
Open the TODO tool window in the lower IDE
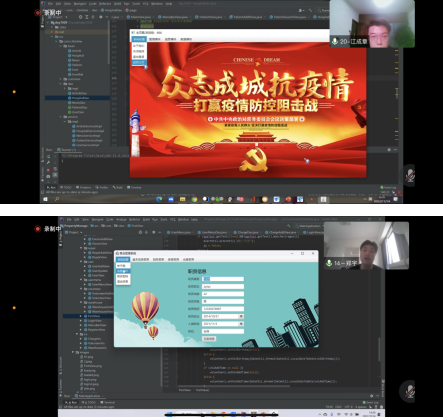point(89,403)
